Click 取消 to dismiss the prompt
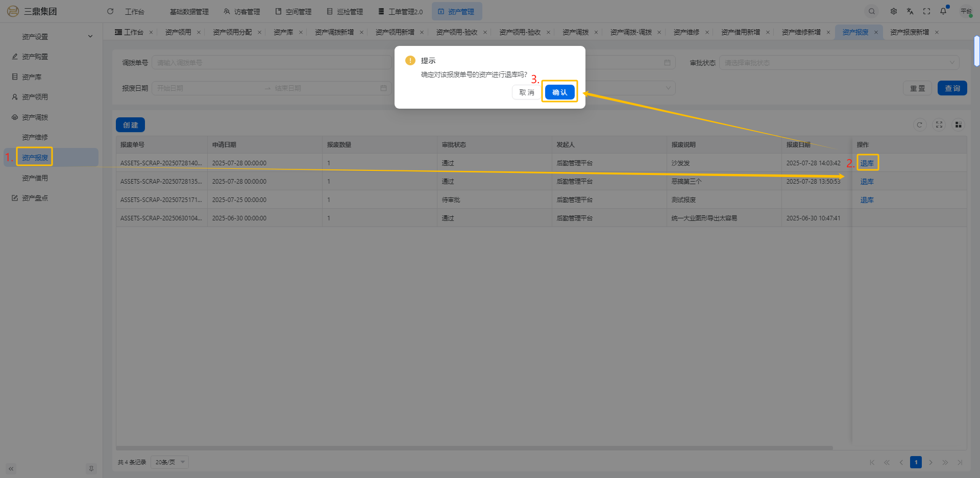The image size is (980, 478). coord(526,92)
